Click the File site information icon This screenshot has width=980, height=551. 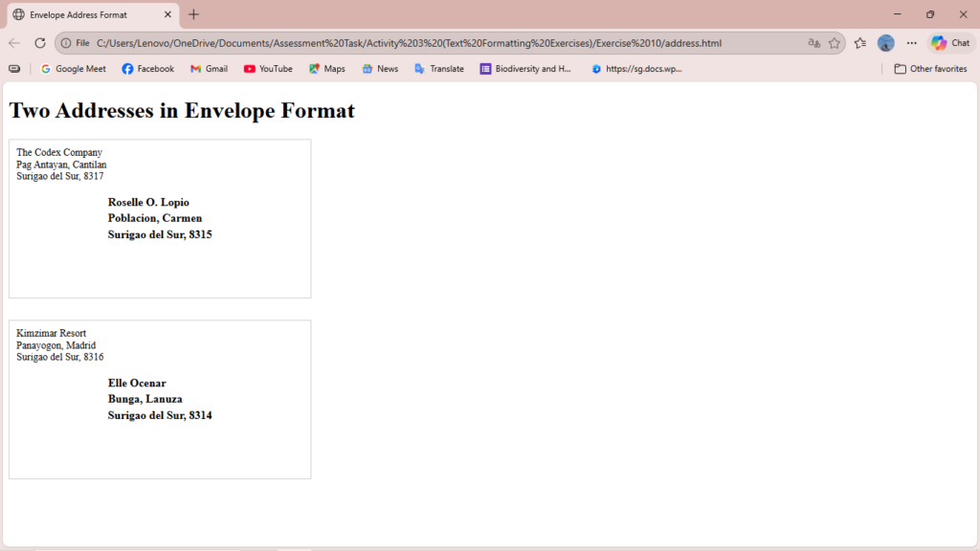[x=75, y=43]
